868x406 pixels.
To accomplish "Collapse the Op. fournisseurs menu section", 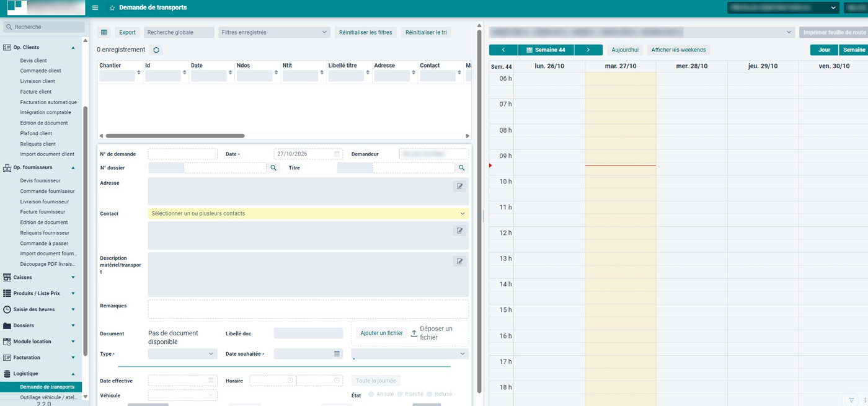I will [x=73, y=168].
